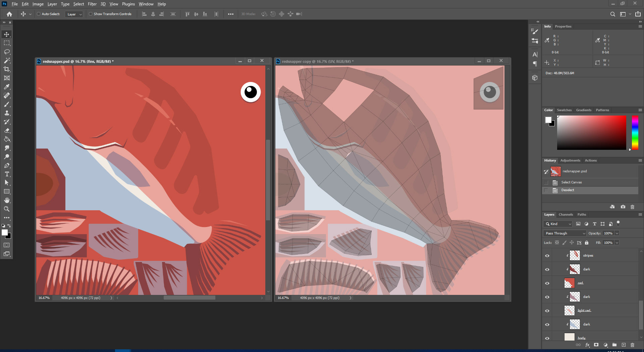Viewport: 644px width, 352px height.
Task: Select the Path Selection tool
Action: 7,183
